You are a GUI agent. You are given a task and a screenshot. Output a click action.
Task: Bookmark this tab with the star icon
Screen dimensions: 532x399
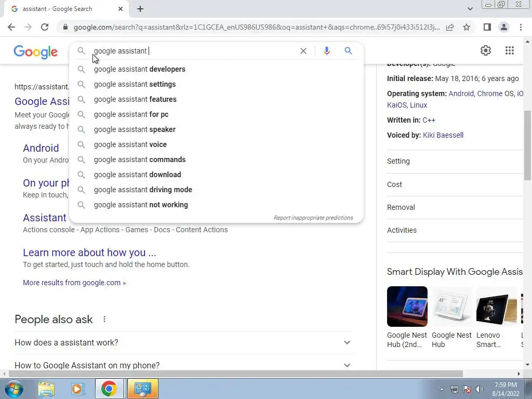coord(467,27)
